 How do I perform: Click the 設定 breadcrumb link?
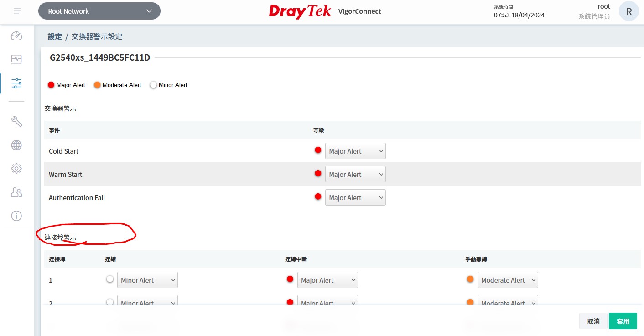pyautogui.click(x=55, y=36)
